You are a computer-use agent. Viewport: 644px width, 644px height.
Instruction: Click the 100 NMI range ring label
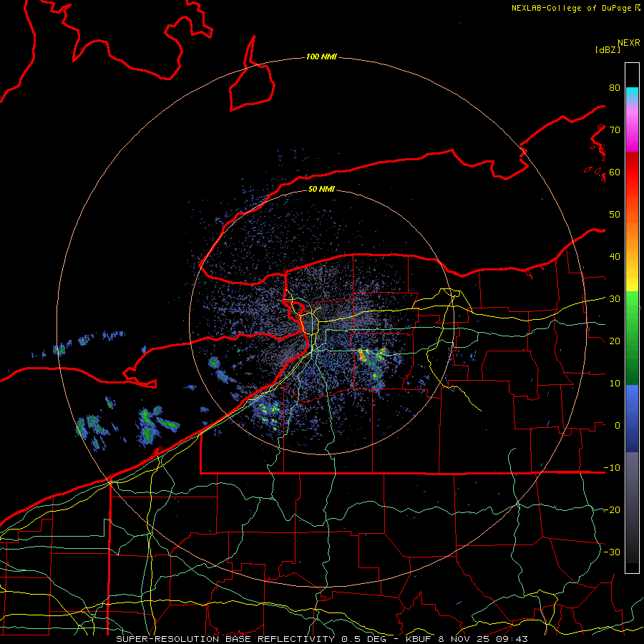click(x=321, y=57)
